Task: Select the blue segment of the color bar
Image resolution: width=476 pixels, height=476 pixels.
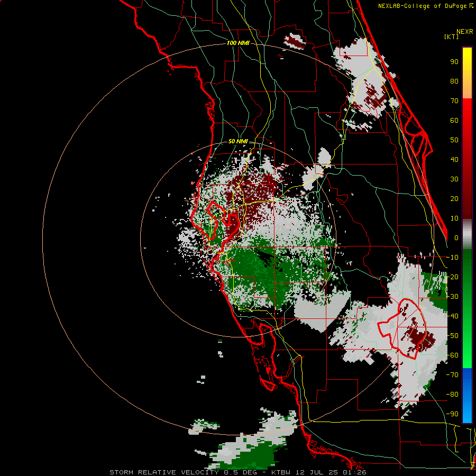Action: coord(467,396)
